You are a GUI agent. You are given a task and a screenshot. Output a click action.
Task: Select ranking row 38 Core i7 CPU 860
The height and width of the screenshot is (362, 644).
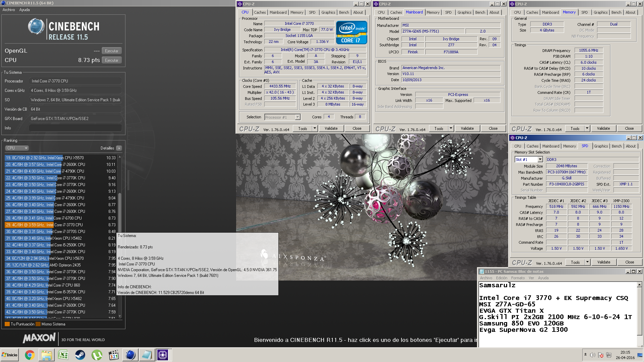[x=60, y=285]
